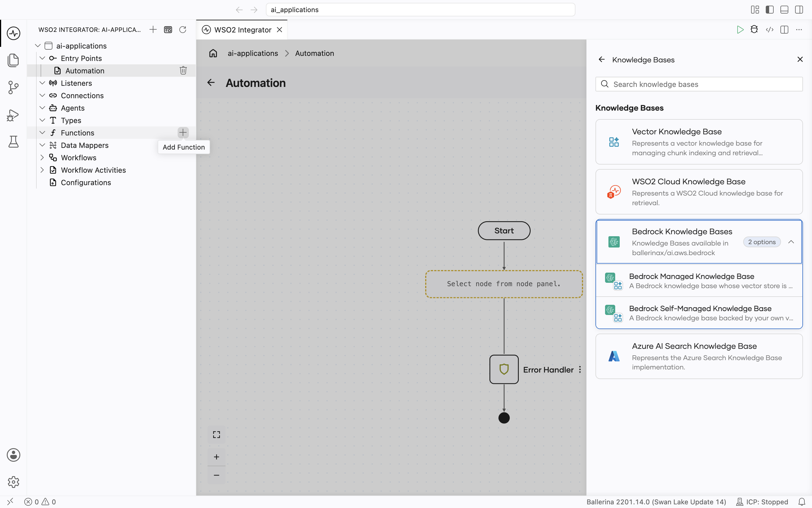This screenshot has width=812, height=508.
Task: Click the Split Editor icon
Action: pos(784,30)
